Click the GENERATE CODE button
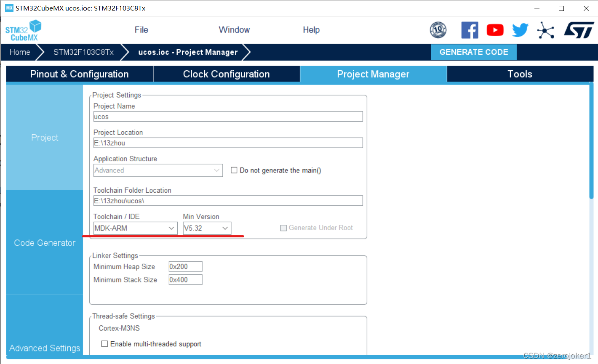This screenshot has height=364, width=598. pos(474,52)
